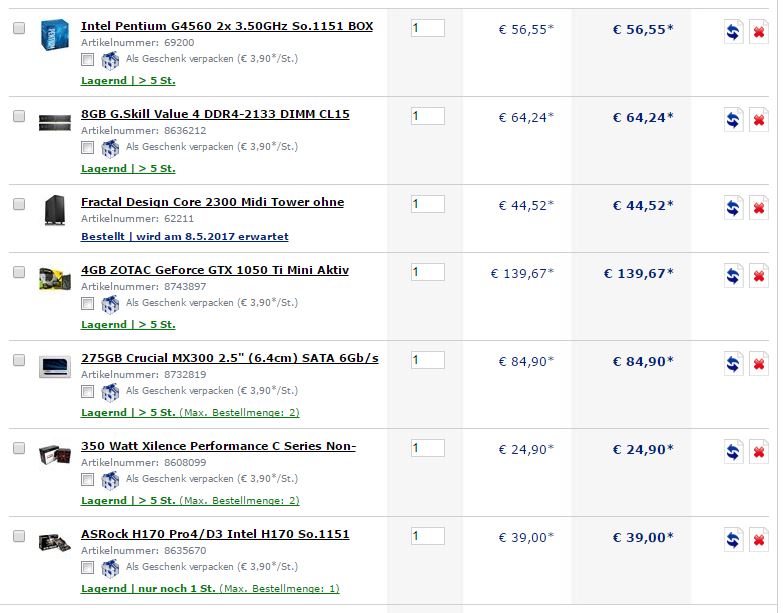
Task: Tick the row checkbox for Fractal Design case
Action: (x=19, y=204)
